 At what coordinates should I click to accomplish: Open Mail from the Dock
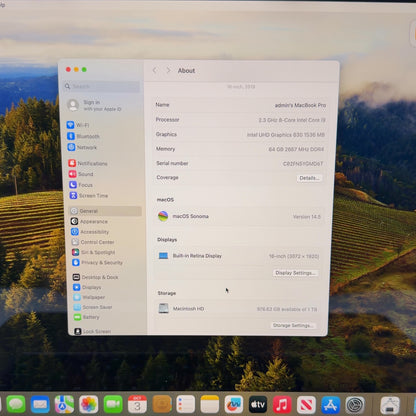pyautogui.click(x=40, y=404)
